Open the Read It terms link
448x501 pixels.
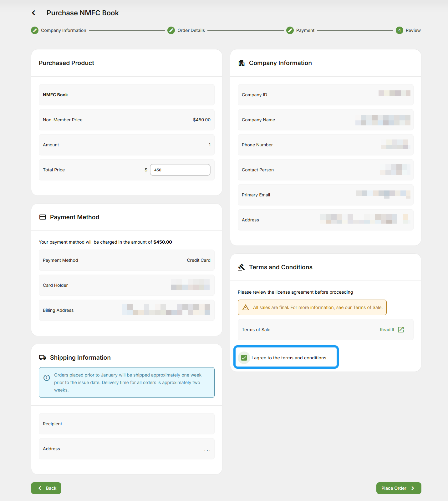coord(387,330)
